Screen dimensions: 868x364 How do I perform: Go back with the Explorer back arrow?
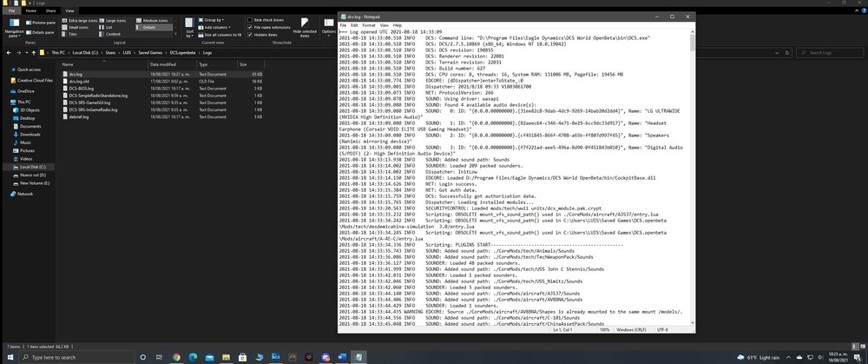[x=9, y=53]
